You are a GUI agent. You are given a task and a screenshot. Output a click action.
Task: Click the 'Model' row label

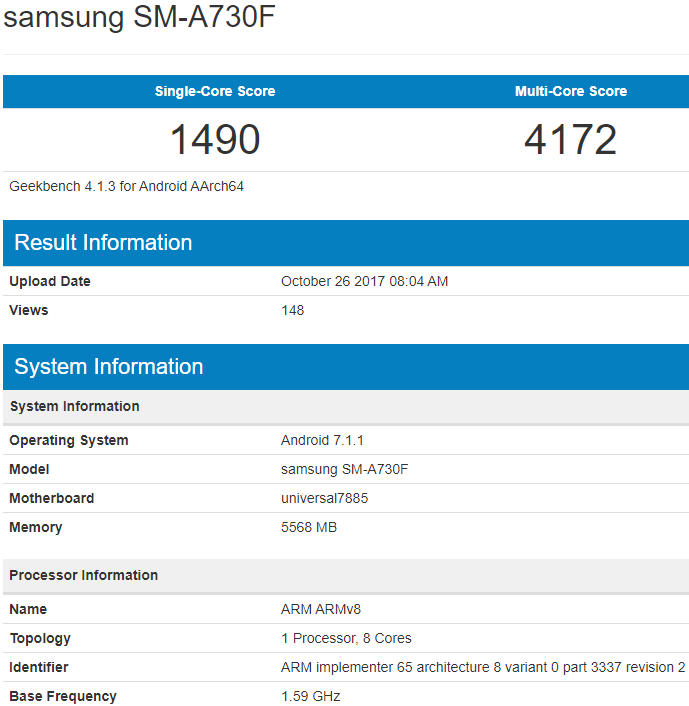[x=29, y=469]
